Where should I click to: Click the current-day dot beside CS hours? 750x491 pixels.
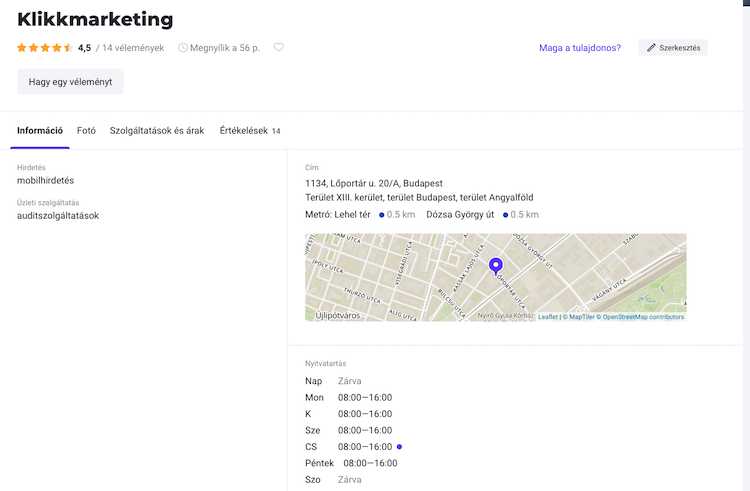click(x=399, y=447)
